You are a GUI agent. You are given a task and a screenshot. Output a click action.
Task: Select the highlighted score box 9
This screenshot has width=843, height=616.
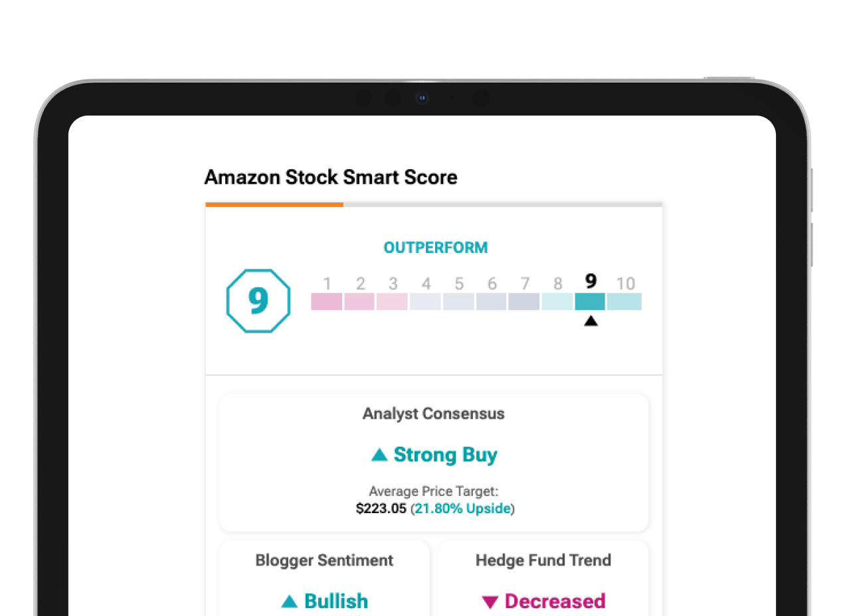(x=590, y=301)
